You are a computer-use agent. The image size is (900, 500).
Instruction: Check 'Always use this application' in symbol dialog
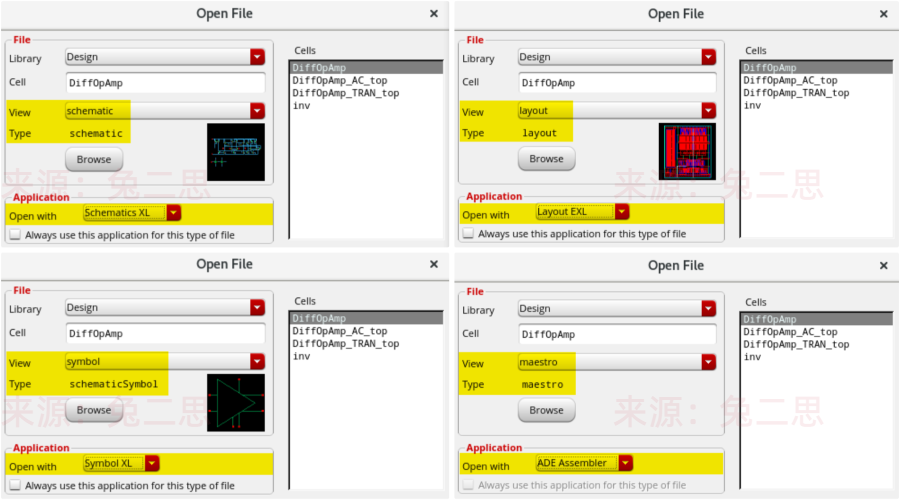pos(15,486)
